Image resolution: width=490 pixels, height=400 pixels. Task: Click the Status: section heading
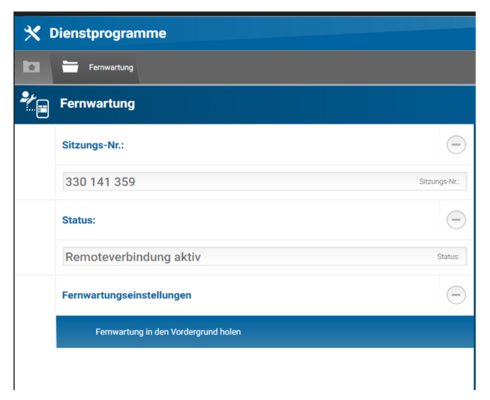[79, 220]
